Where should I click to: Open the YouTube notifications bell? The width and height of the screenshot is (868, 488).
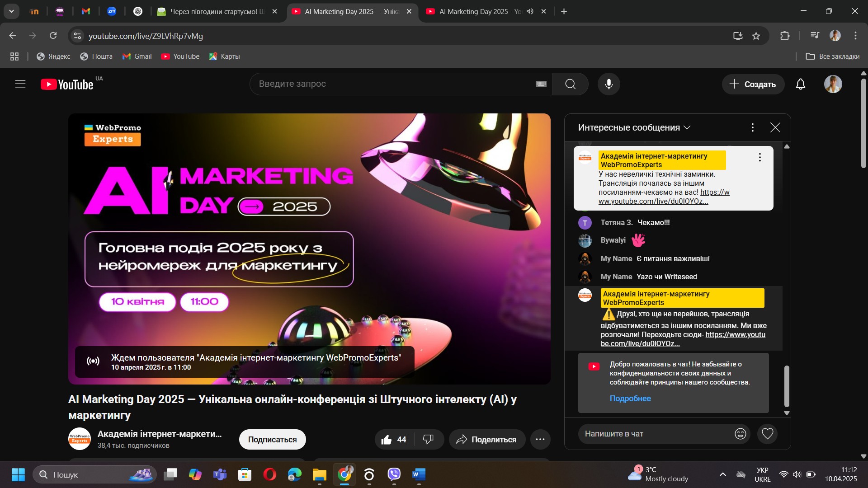[x=800, y=84]
